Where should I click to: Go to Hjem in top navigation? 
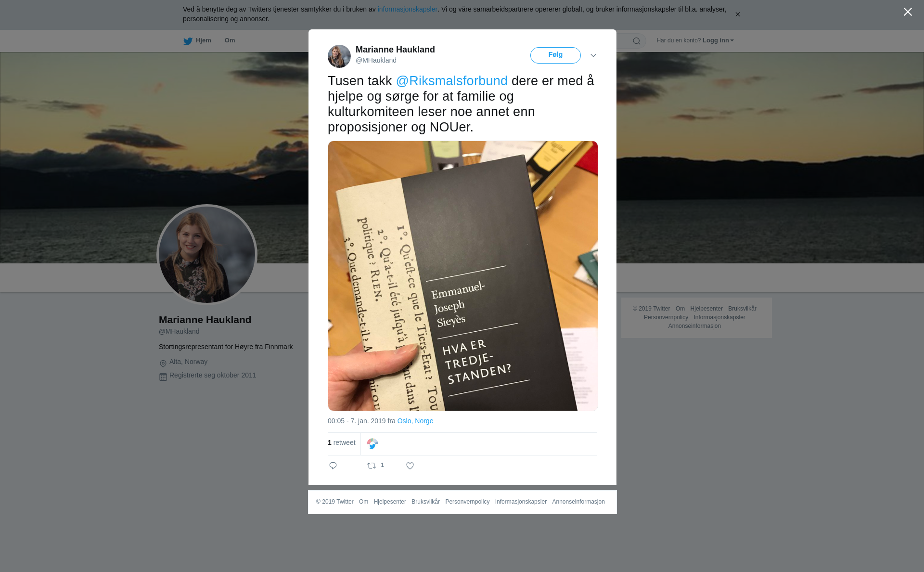[x=204, y=40]
